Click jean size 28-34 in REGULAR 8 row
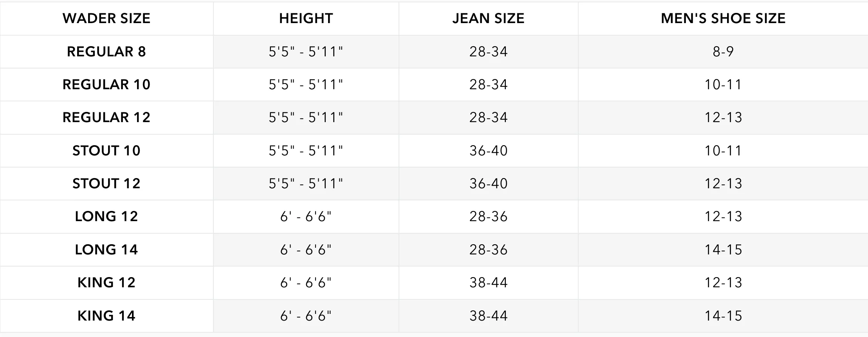 click(488, 52)
